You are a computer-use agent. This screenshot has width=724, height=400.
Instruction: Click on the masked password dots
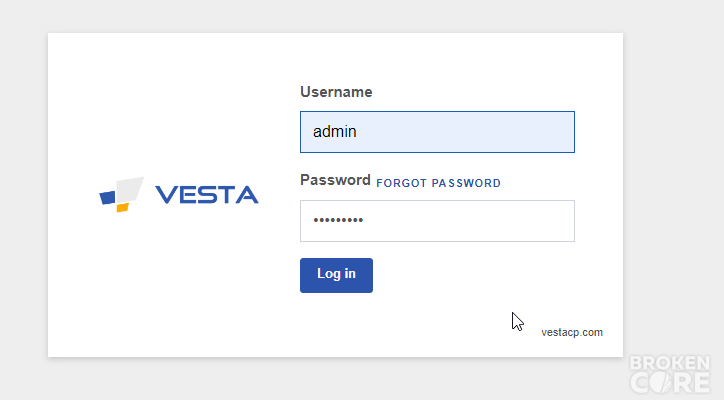pyautogui.click(x=338, y=220)
